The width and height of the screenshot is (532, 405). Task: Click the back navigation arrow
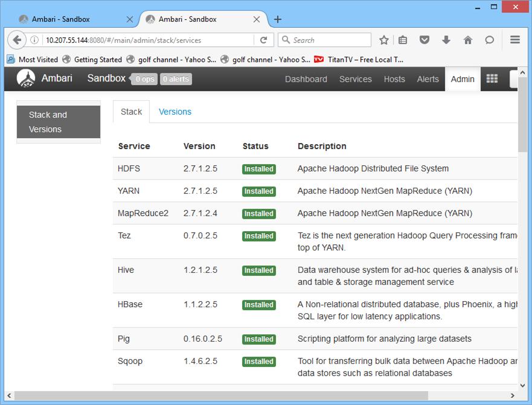point(17,40)
